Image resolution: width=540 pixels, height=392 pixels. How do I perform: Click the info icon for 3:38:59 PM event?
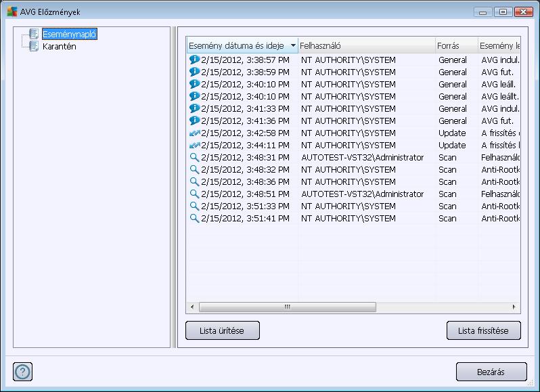[x=195, y=72]
